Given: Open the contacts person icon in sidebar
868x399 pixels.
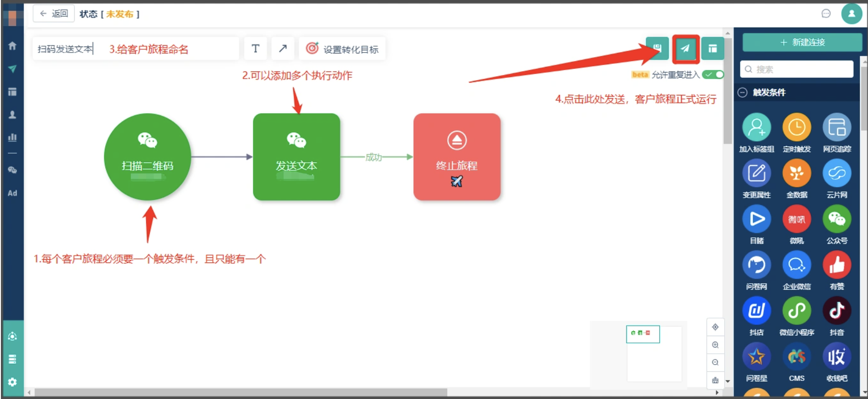Looking at the screenshot, I should coord(12,115).
